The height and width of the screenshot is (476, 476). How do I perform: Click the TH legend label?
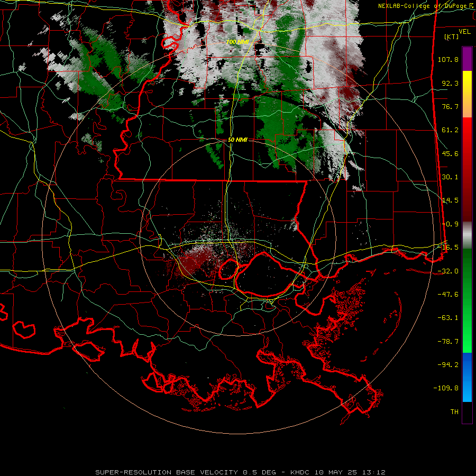454,412
